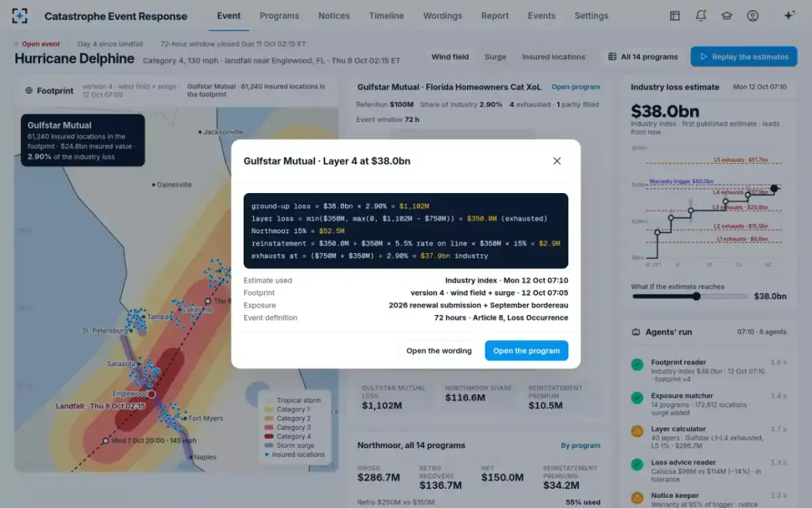Screen dimensions: 812x508
Task: Open the notifications bell
Action: coord(701,16)
